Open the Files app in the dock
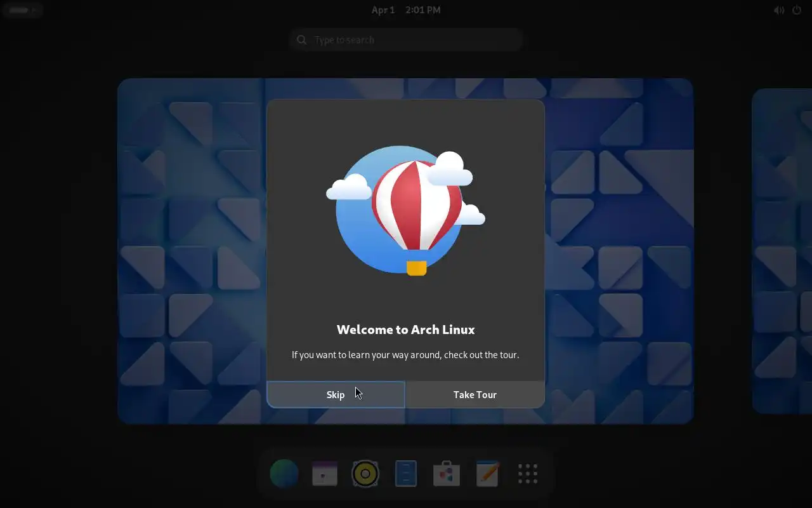The image size is (812, 508). 406,474
